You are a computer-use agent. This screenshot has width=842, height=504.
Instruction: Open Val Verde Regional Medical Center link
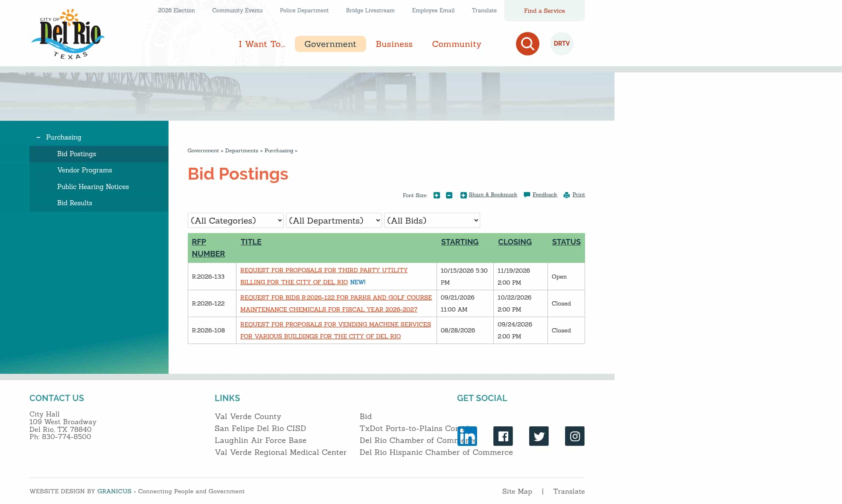tap(280, 452)
